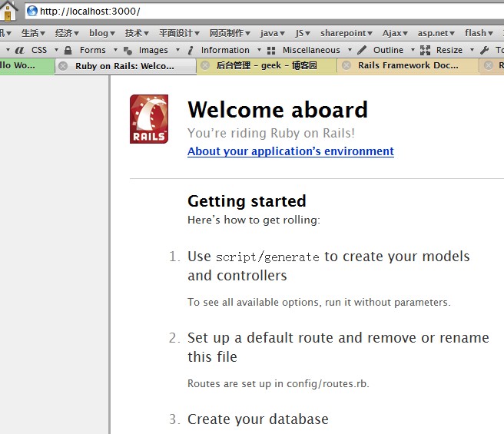Close the 后台管理 - geek tab
Screen dimensions: 504x434
coord(205,65)
